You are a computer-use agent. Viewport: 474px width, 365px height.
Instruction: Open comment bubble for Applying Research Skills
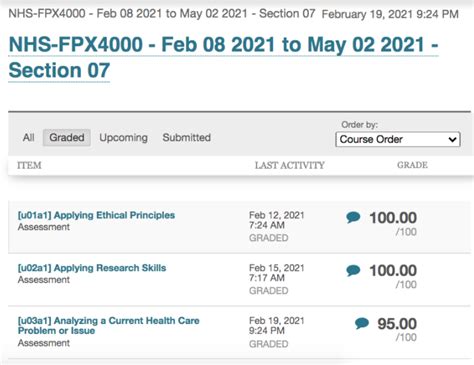[x=353, y=270]
